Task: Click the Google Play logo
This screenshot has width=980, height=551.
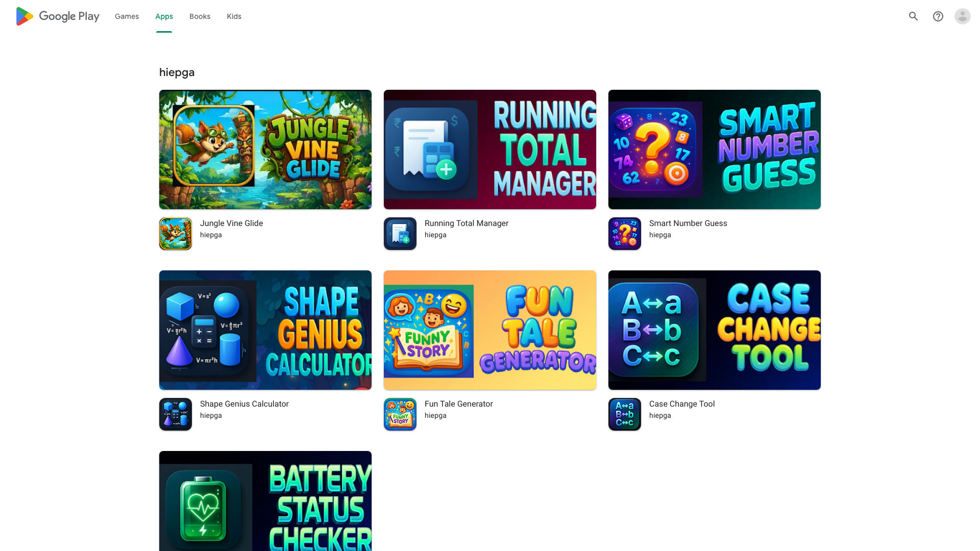Action: (58, 16)
